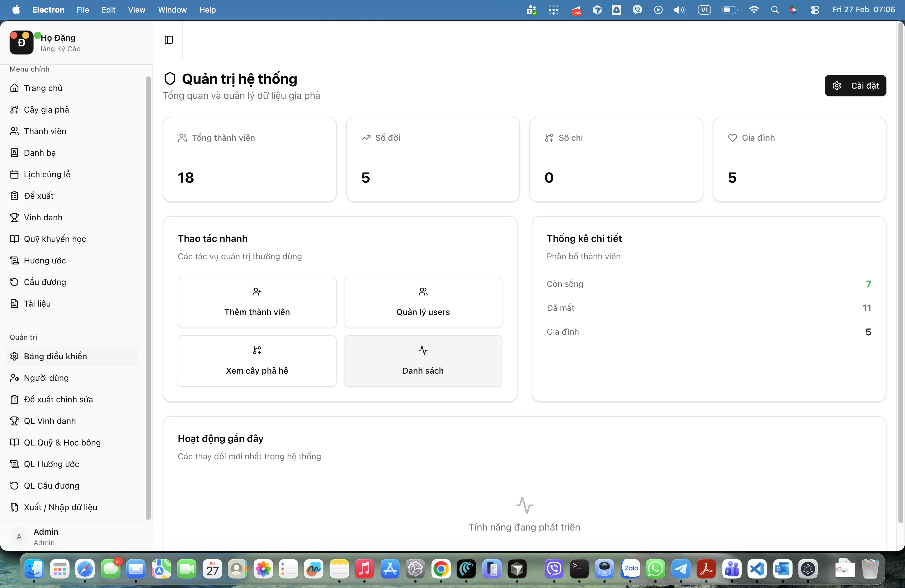Go to Lịch cúng lễ calendar

(x=47, y=174)
